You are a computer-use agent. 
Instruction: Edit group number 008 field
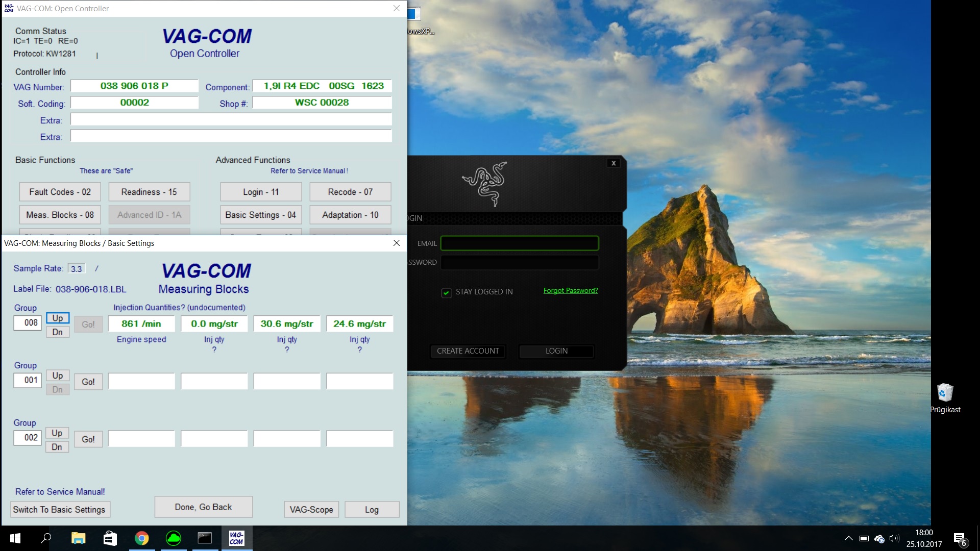point(28,322)
